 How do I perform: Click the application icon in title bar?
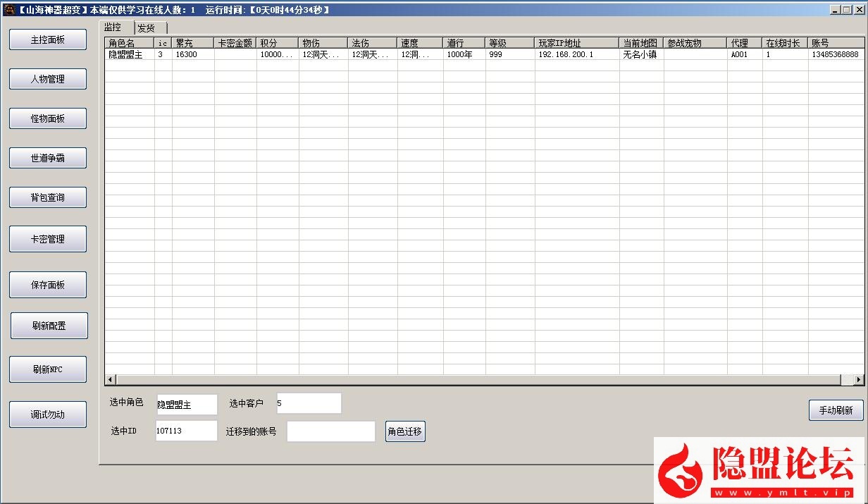tap(9, 10)
